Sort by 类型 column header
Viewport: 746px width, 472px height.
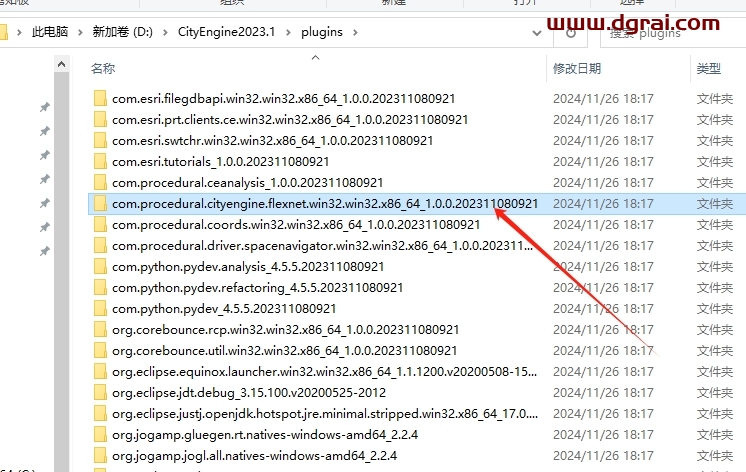(x=708, y=69)
